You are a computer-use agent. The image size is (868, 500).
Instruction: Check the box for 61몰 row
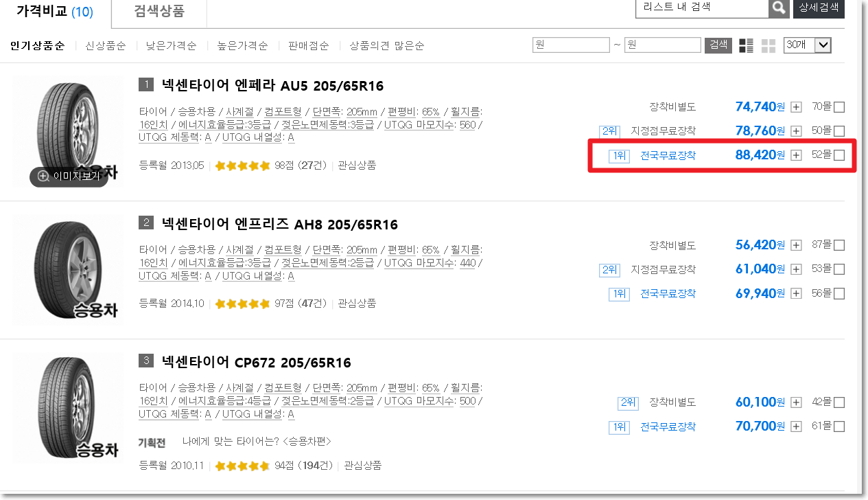(839, 427)
